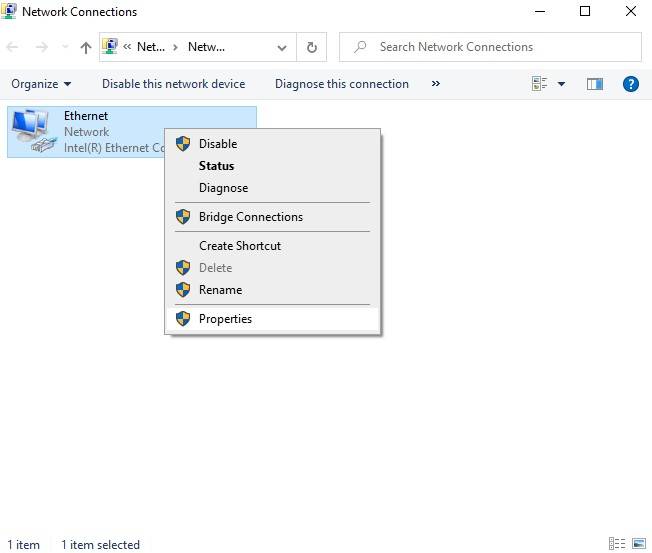Click the shield icon beside Rename
Image resolution: width=652 pixels, height=553 pixels.
[x=183, y=290]
